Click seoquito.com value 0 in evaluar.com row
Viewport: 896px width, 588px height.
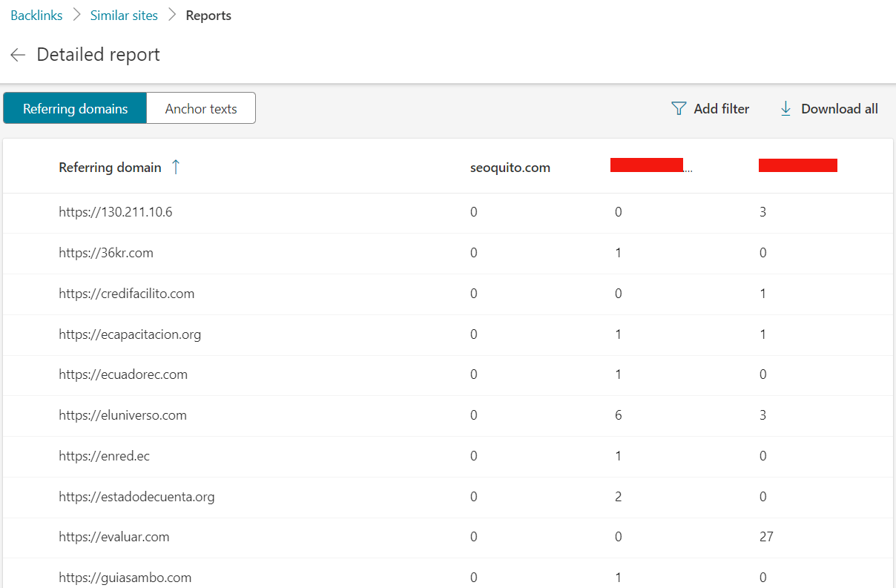tap(474, 537)
